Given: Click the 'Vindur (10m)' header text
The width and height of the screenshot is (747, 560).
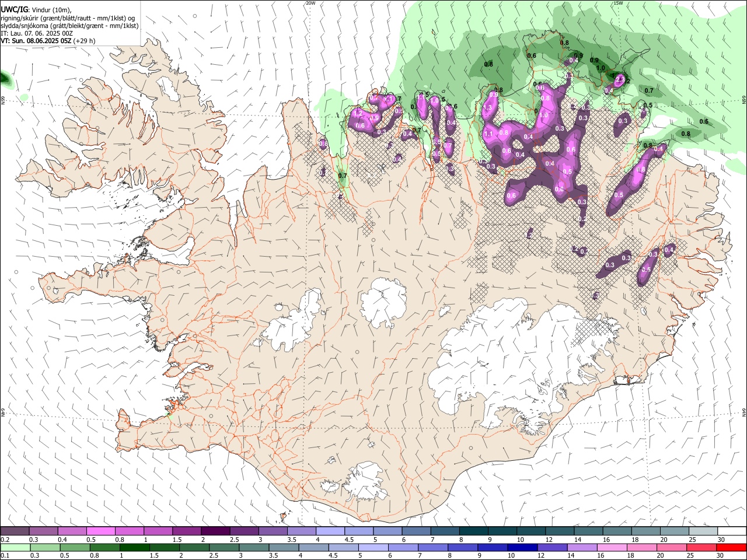Looking at the screenshot, I should [x=50, y=9].
